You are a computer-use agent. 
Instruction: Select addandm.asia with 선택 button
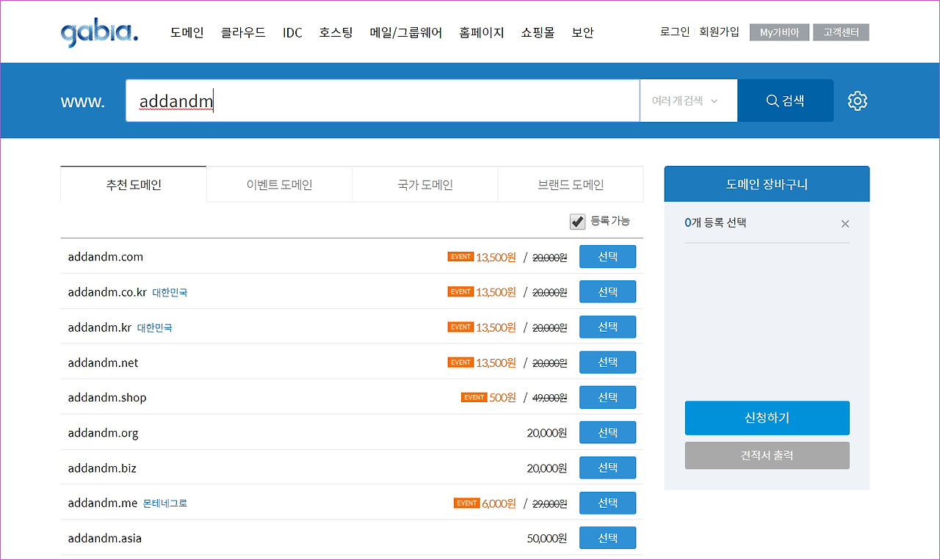(607, 538)
